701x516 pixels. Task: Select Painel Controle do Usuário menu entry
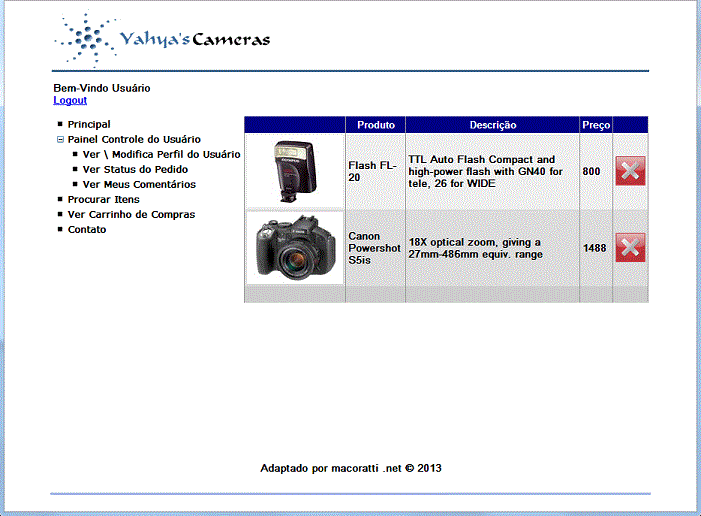134,139
